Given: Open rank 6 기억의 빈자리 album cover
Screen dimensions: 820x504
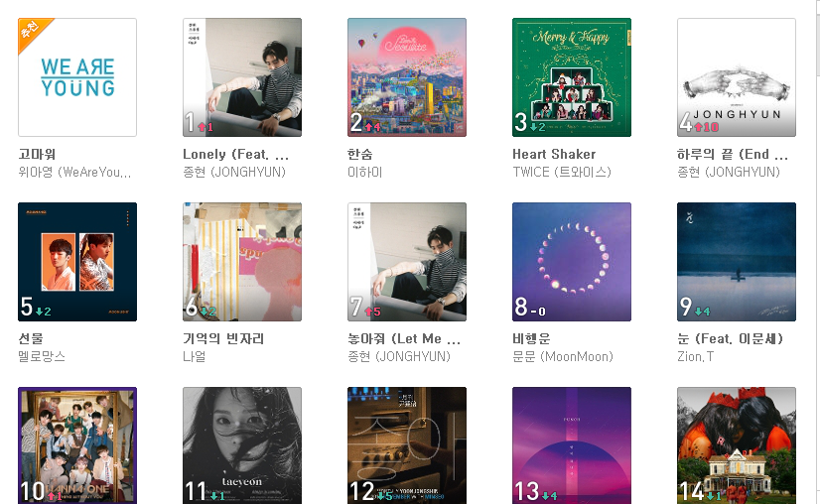Looking at the screenshot, I should 242,262.
